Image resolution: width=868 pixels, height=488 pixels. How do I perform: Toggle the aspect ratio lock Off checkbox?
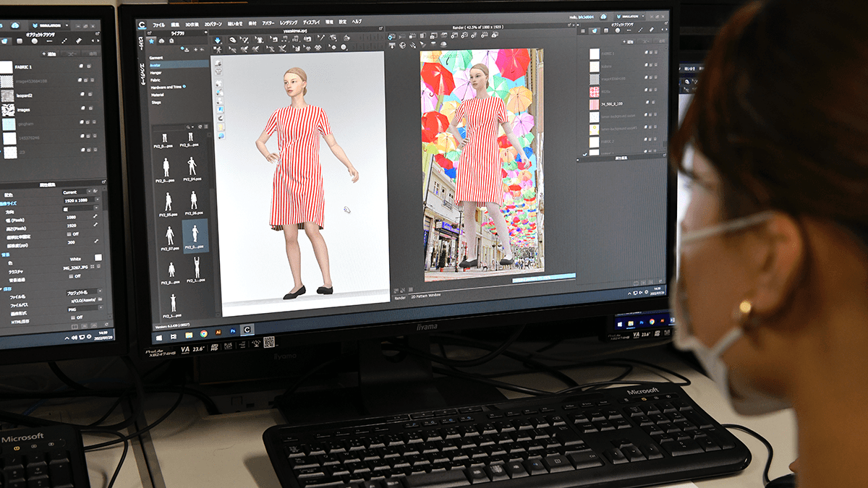coord(69,234)
